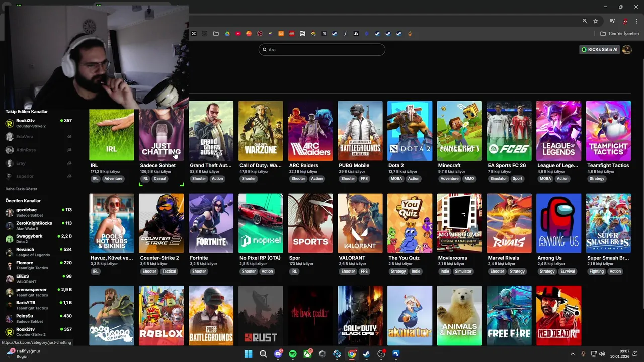Click the MOBA tag under Dota 2
This screenshot has width=644, height=362.
tap(396, 179)
